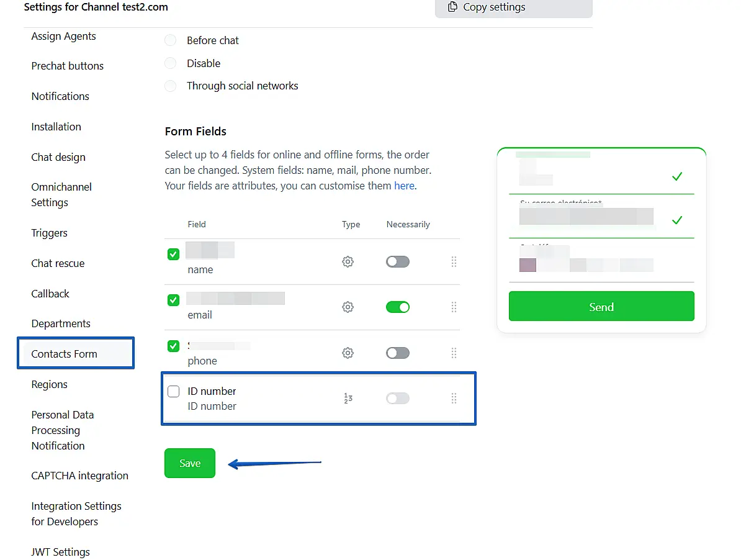Click the drag handle of the email row
This screenshot has width=741, height=560.
click(x=454, y=307)
